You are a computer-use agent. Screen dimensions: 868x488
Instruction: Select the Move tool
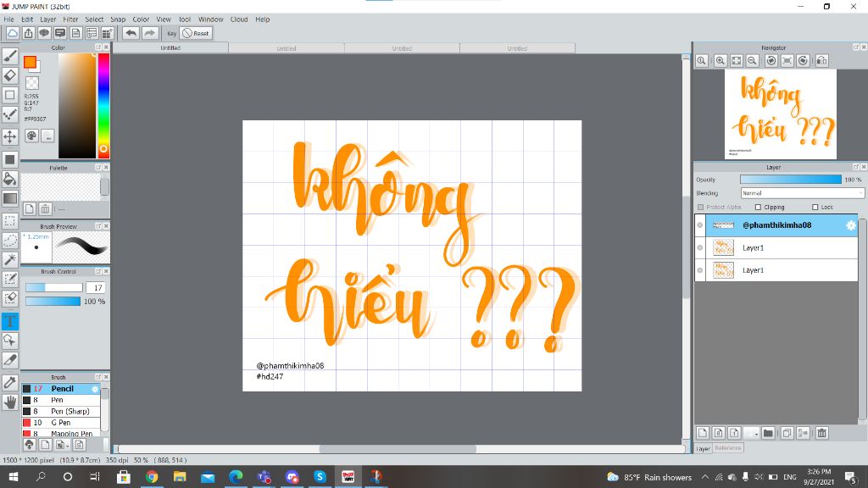pos(10,136)
